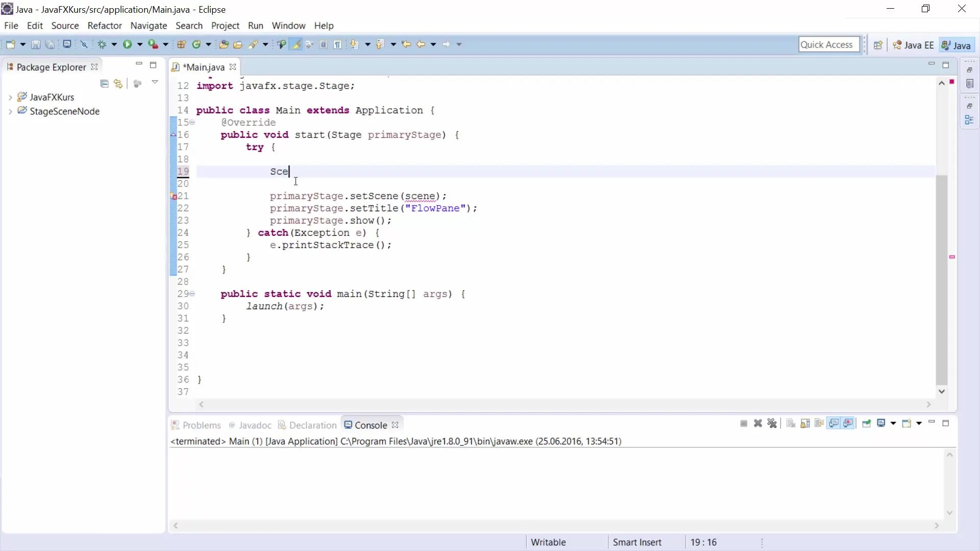Click the Search flashlight icon in toolbar
The height and width of the screenshot is (551, 980).
pos(253,44)
